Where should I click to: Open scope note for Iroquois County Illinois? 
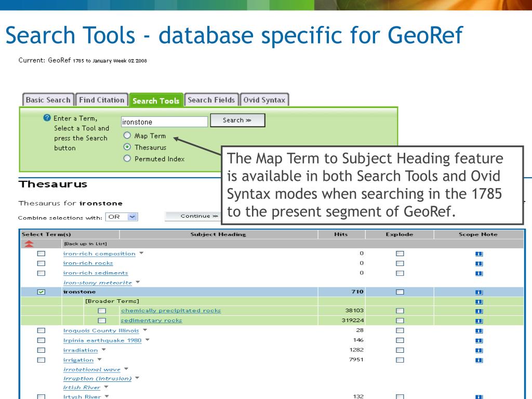coord(478,331)
